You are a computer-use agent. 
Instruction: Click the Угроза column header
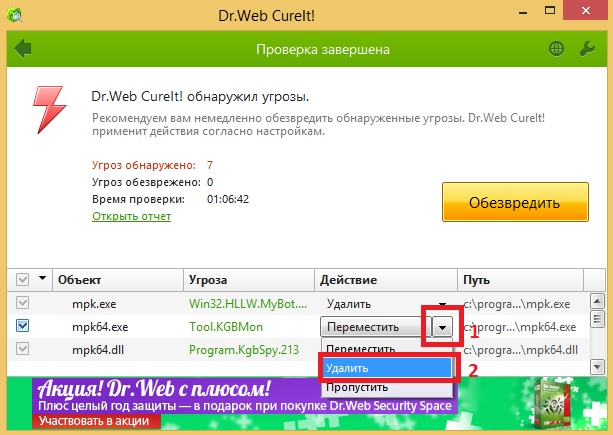coord(249,280)
